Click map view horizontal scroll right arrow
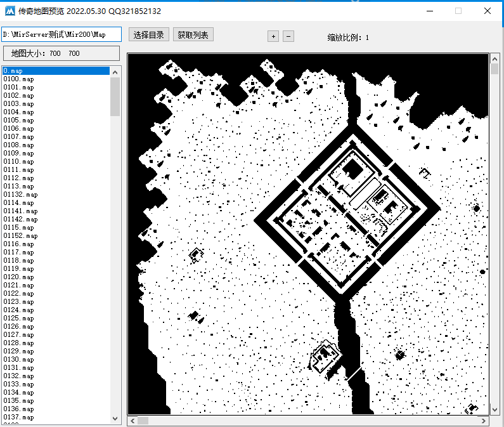The height and width of the screenshot is (427, 504). (484, 421)
